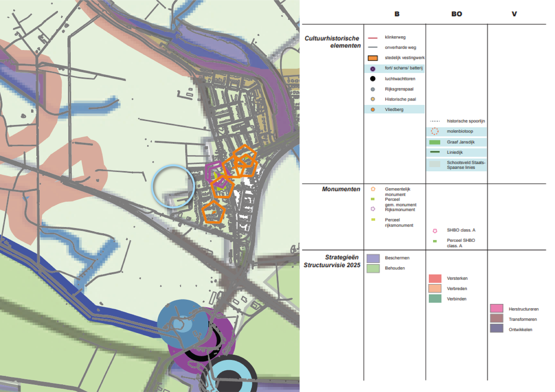The width and height of the screenshot is (555, 392).
Task: Click the orange Gemeentelijk monument pentagon icon
Action: coord(373,189)
